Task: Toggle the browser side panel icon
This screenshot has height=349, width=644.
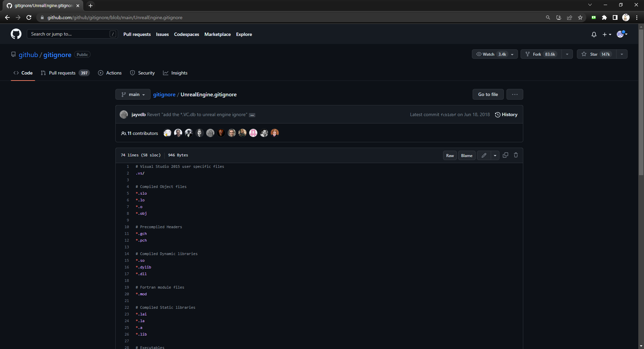Action: click(615, 17)
